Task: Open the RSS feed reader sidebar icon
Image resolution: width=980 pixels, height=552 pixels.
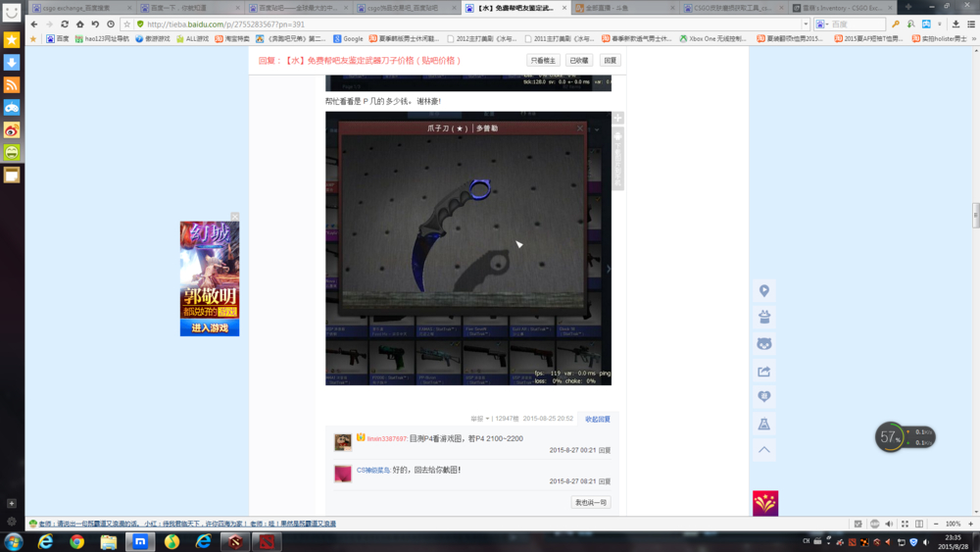Action: click(x=11, y=85)
